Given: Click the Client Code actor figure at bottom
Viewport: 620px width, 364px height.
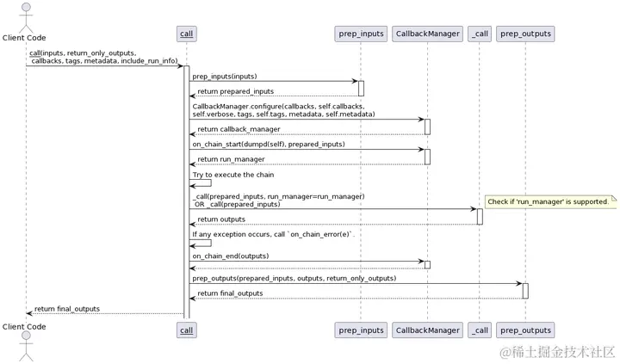Looking at the screenshot, I should [x=26, y=346].
